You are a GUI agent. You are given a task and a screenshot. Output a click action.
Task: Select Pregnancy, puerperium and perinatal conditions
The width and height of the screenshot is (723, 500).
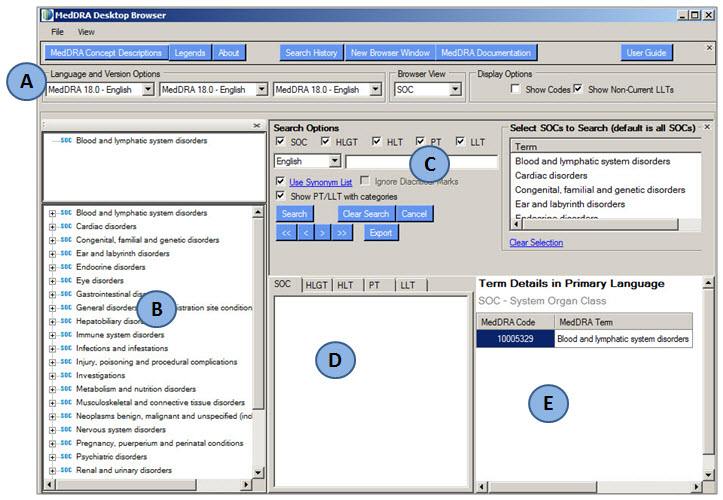click(x=160, y=443)
